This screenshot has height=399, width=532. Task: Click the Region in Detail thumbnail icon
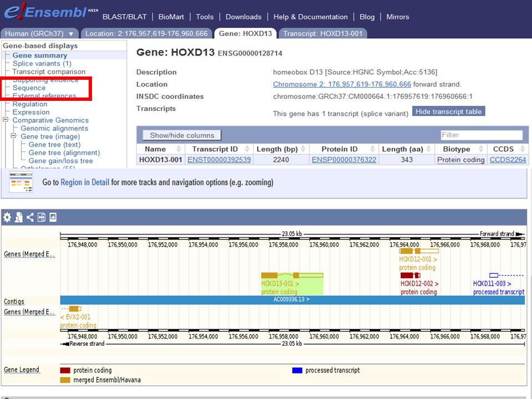click(21, 182)
